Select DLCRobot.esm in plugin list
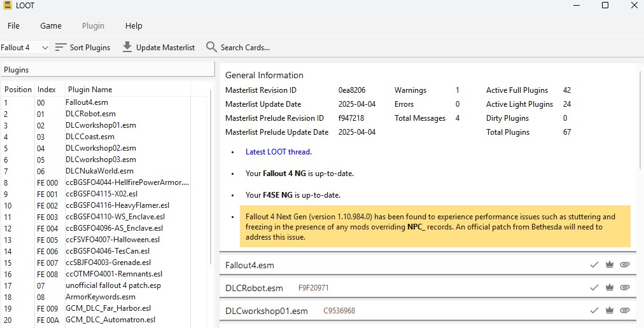This screenshot has height=328, width=644. pos(96,114)
